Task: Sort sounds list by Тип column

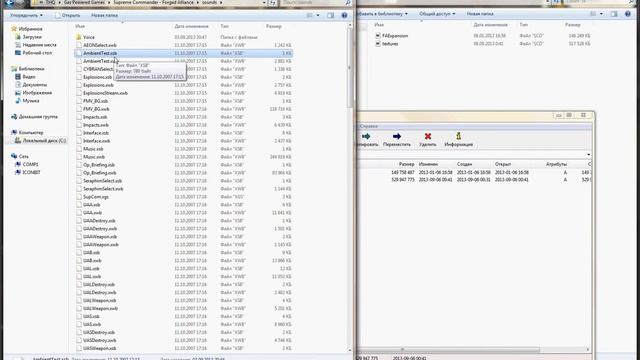Action: [224, 26]
